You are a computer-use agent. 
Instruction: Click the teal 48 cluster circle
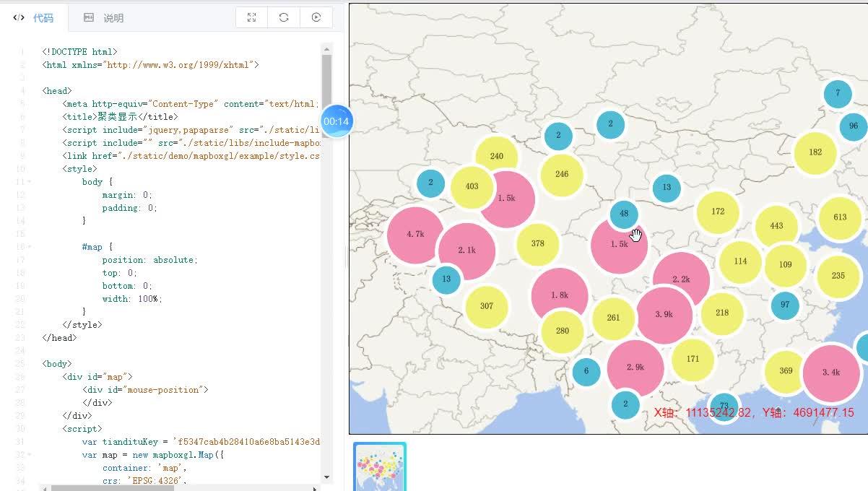[624, 214]
